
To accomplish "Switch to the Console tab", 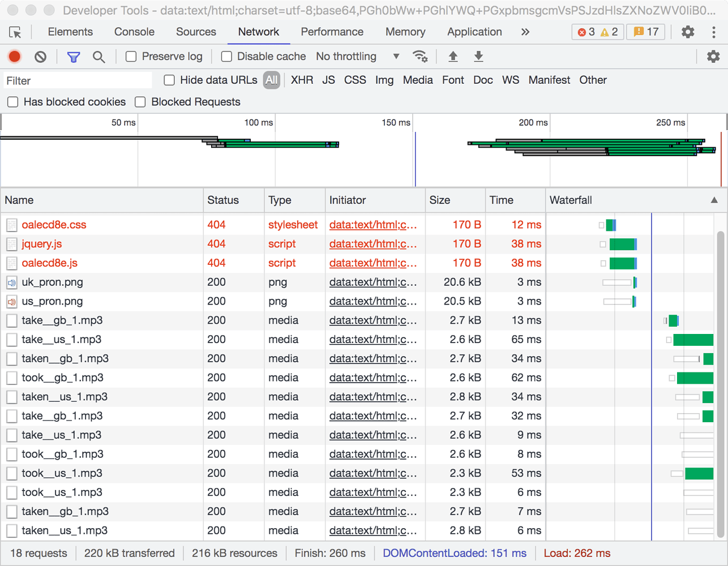I will click(x=134, y=32).
